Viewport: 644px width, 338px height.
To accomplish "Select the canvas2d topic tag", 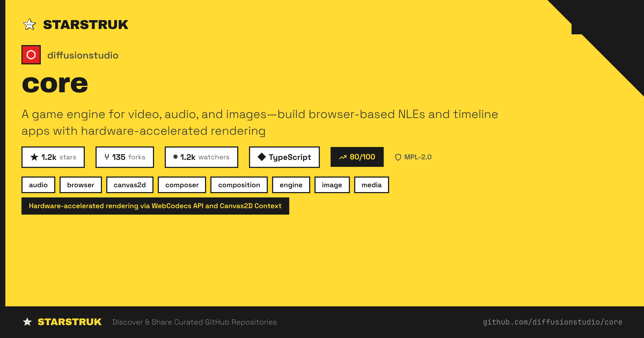I will [130, 185].
